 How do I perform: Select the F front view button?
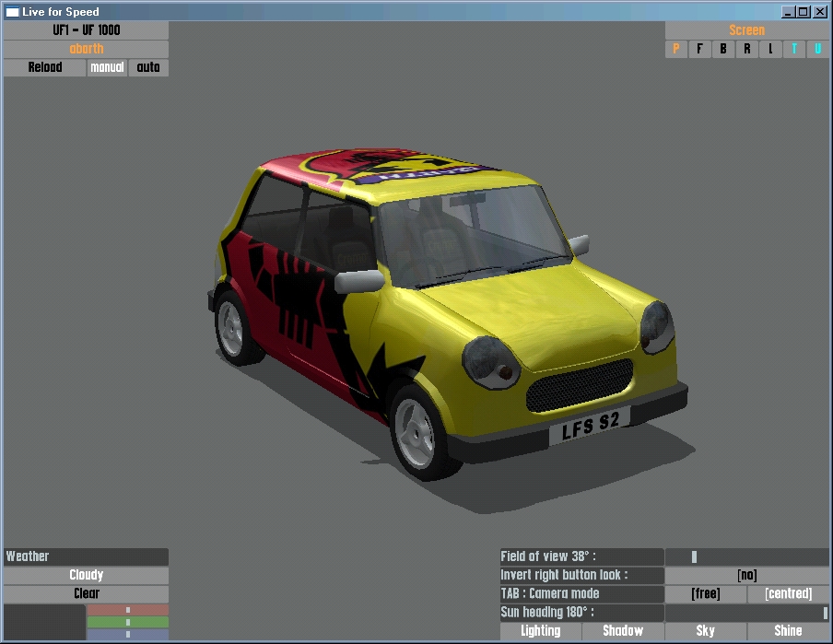699,49
